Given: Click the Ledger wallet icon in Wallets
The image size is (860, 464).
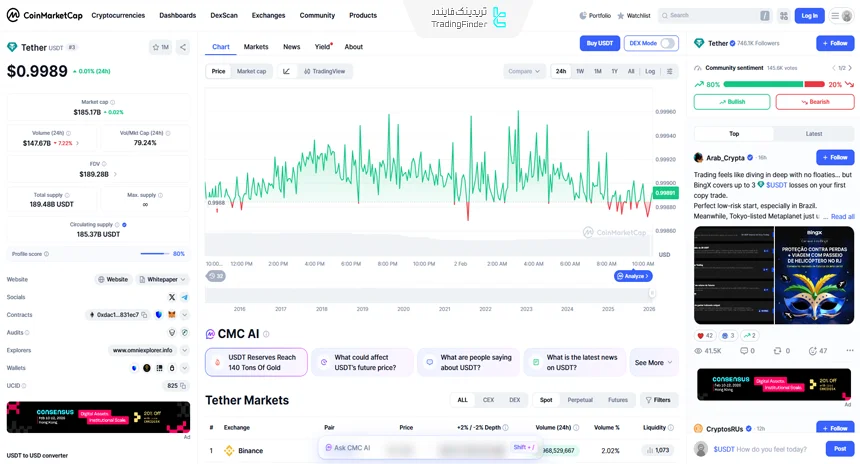Looking at the screenshot, I should click(x=160, y=368).
